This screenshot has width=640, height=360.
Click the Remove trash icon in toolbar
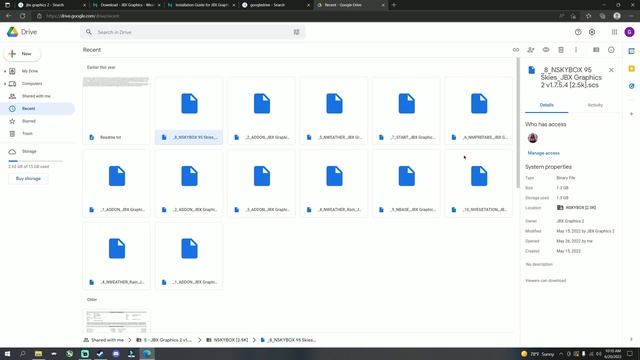click(561, 50)
